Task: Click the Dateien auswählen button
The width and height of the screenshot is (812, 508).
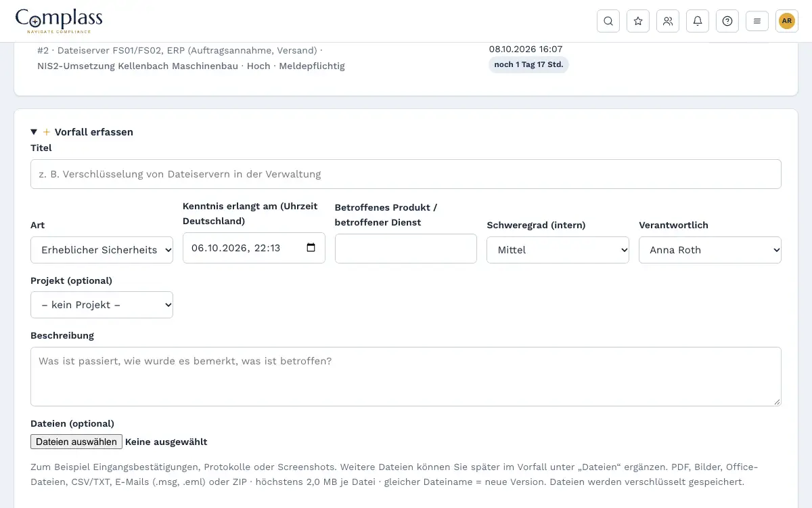Action: (x=76, y=442)
